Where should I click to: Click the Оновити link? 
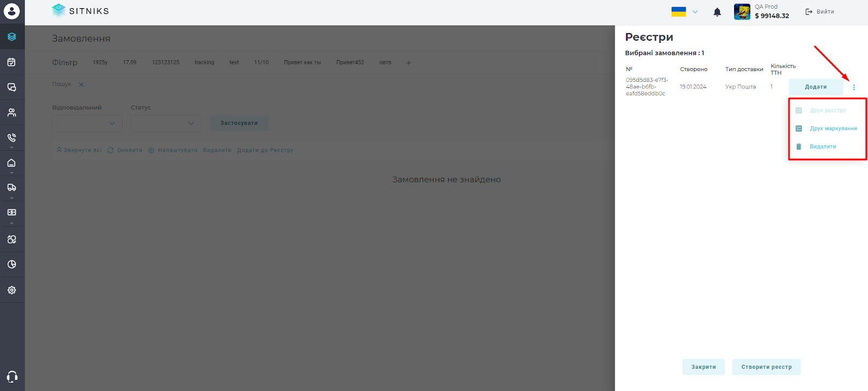pos(130,150)
